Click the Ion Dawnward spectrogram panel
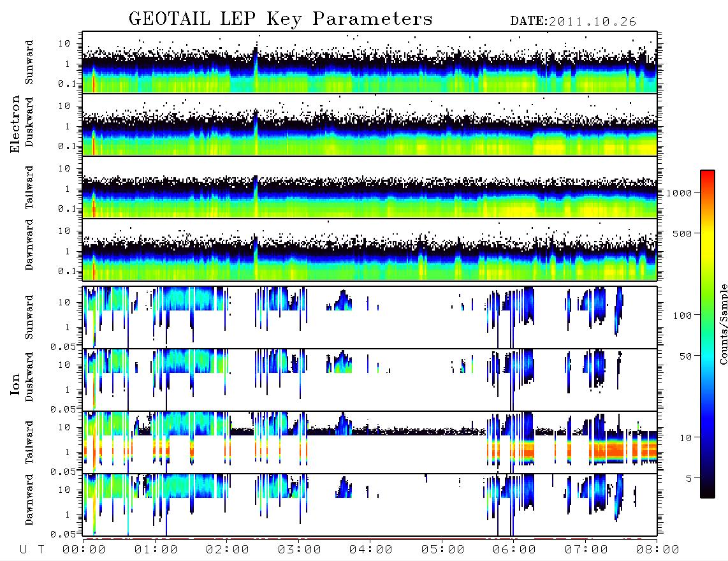This screenshot has height=561, width=728. [x=370, y=505]
